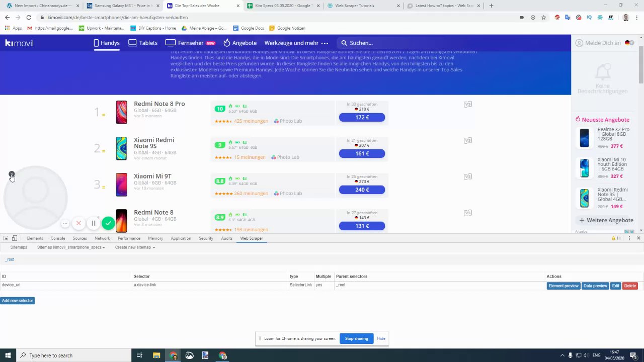Screen dimensions: 644x362
Task: Open the Angebote deals page
Action: pos(240,43)
